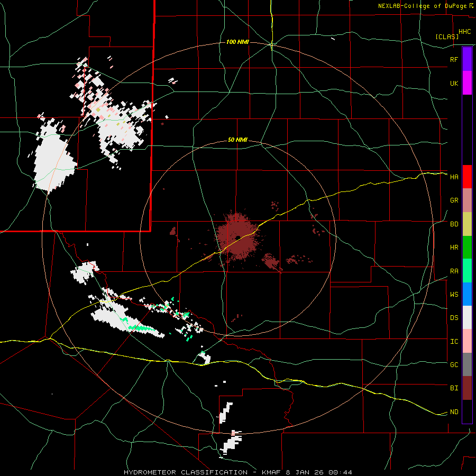Click the purple RF legend color swatch

(x=467, y=59)
